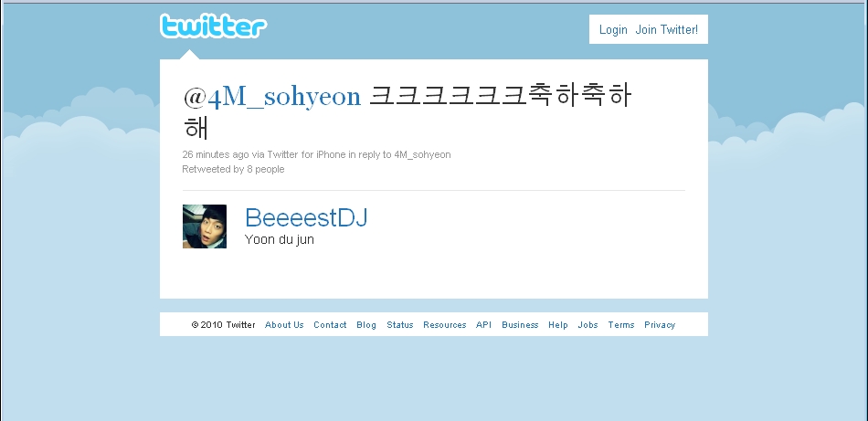
Task: Open the Business footer link
Action: pyautogui.click(x=520, y=325)
